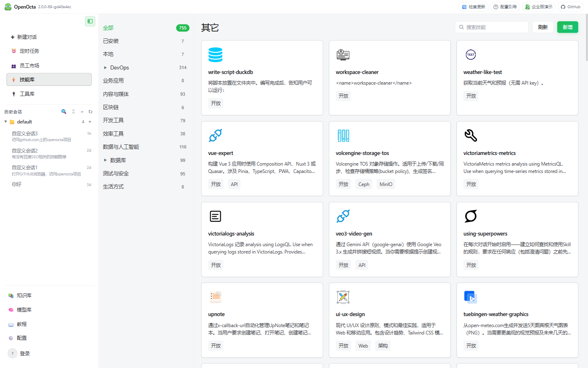The height and width of the screenshot is (368, 588).
Task: Click the victorialogs-analysis document icon
Action: [215, 216]
